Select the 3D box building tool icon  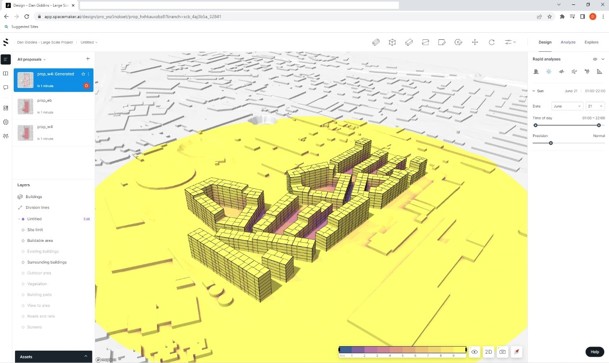point(392,42)
